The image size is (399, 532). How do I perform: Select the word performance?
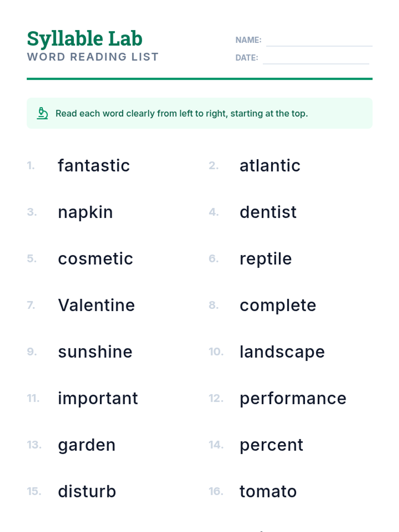[x=293, y=398]
